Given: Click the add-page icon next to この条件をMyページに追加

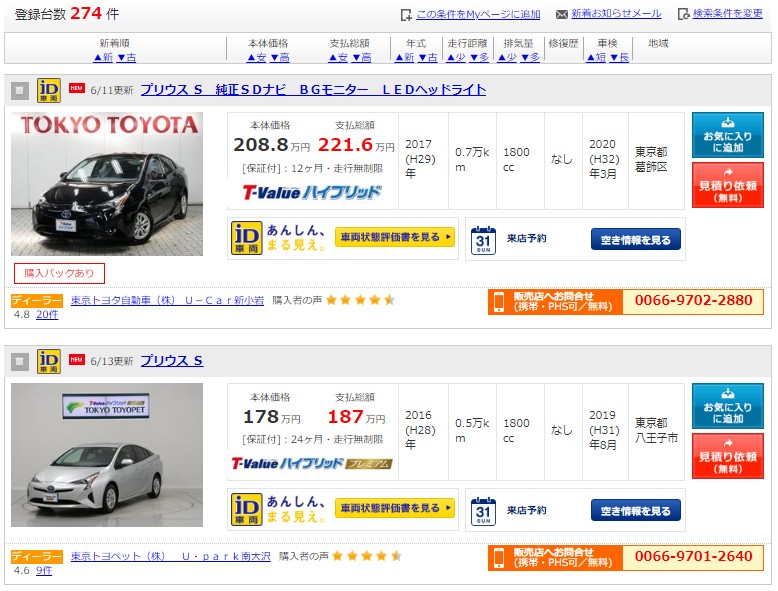Looking at the screenshot, I should point(406,15).
